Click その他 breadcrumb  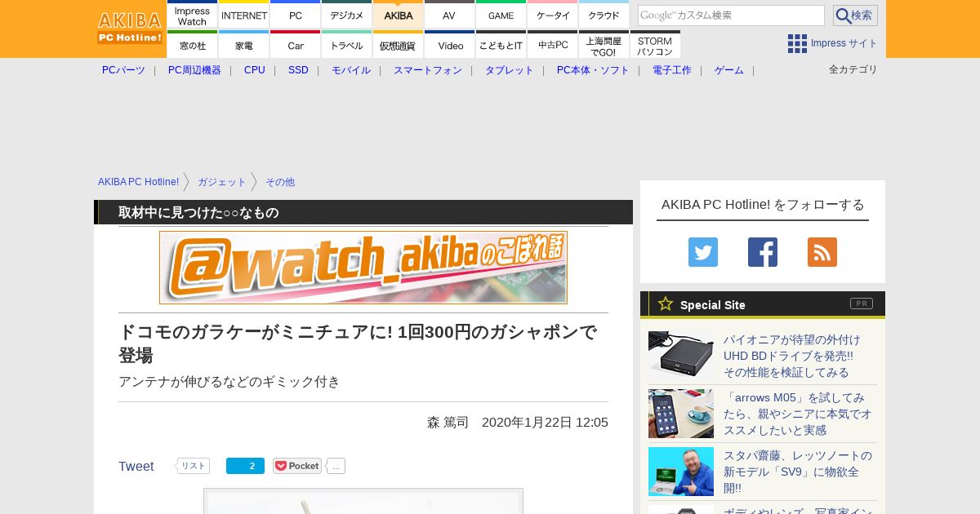280,182
